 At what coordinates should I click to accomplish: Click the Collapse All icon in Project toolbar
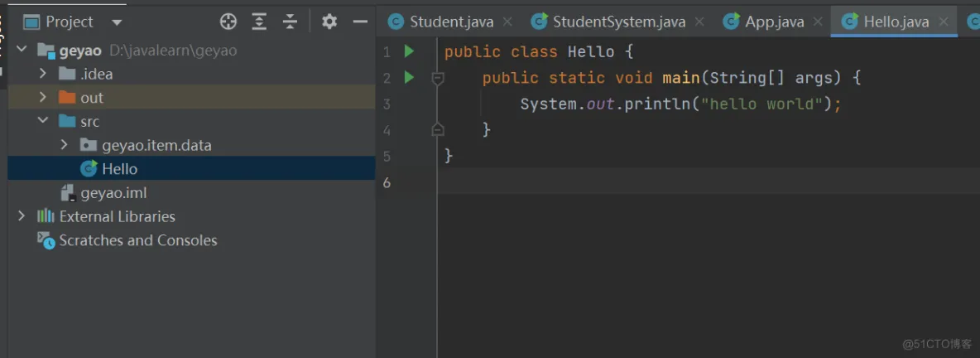click(290, 22)
